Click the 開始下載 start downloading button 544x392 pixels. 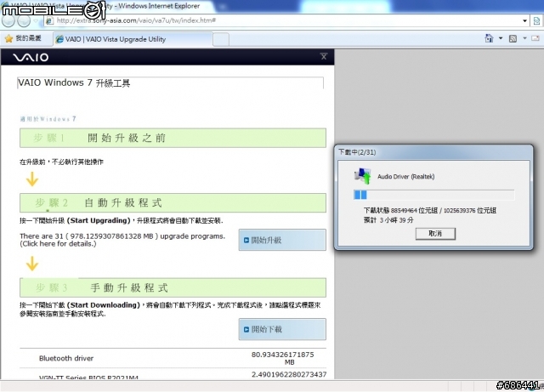click(282, 329)
